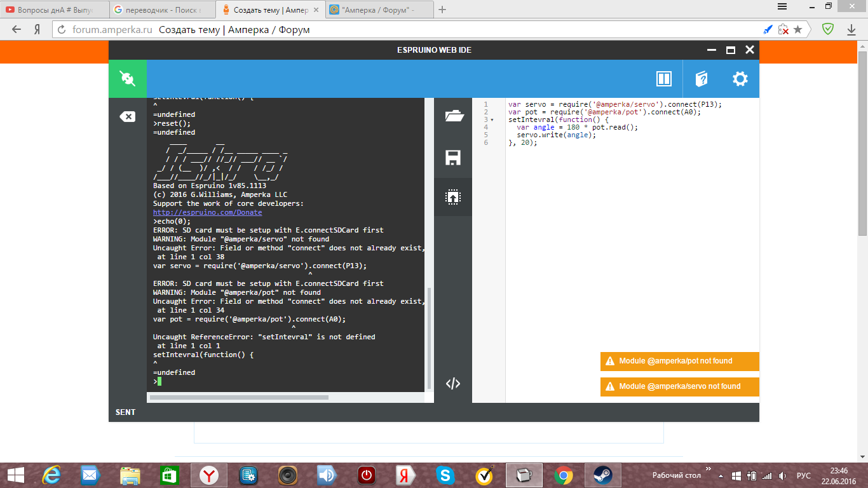Dismiss 'Module @amperka/servo not found' notification

tap(680, 386)
